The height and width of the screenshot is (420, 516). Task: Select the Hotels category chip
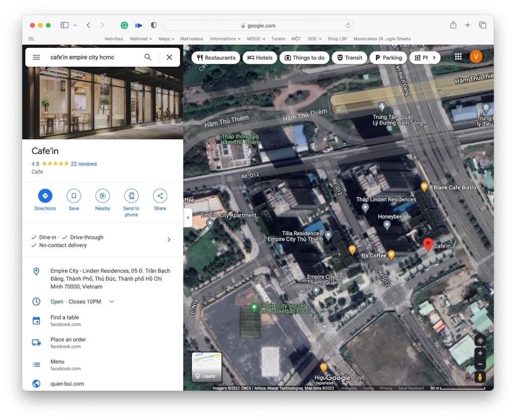coord(260,57)
